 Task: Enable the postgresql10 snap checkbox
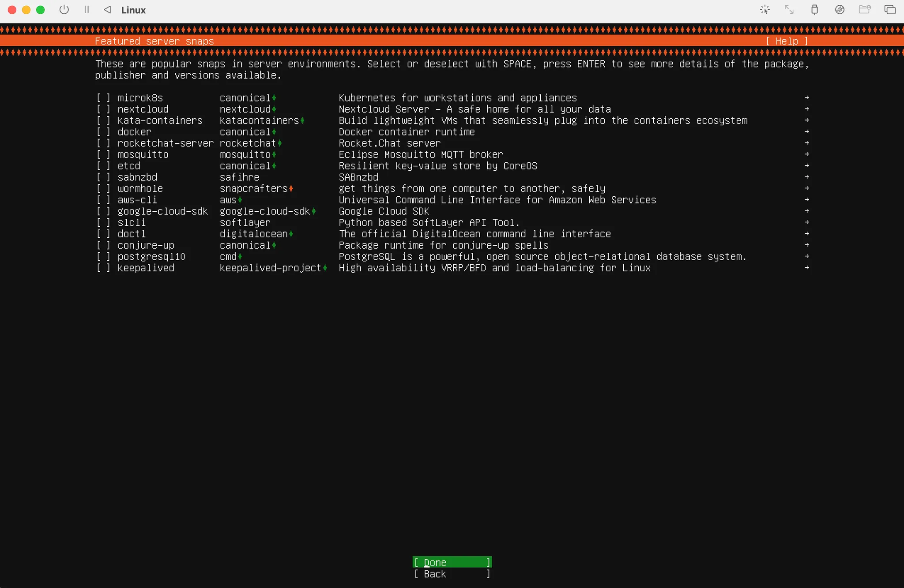[103, 257]
